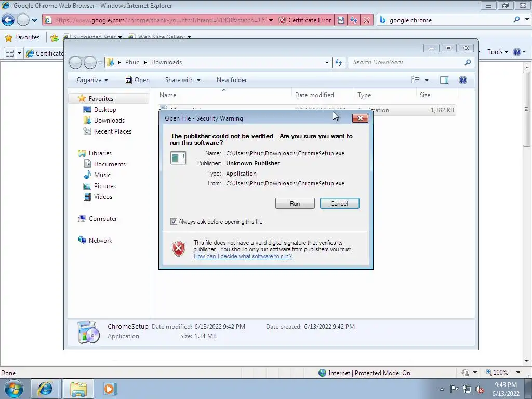Viewport: 532px width, 399px height.
Task: Click the IE address bar URL
Action: click(159, 20)
